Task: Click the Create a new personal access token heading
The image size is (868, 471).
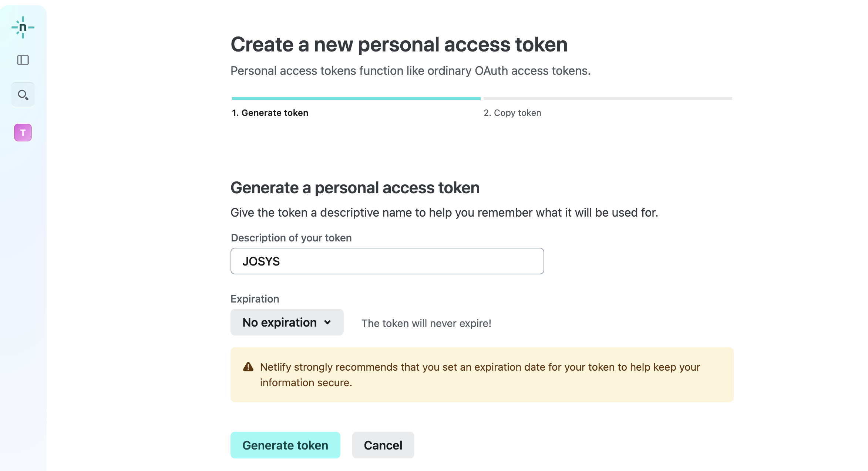Action: point(399,45)
